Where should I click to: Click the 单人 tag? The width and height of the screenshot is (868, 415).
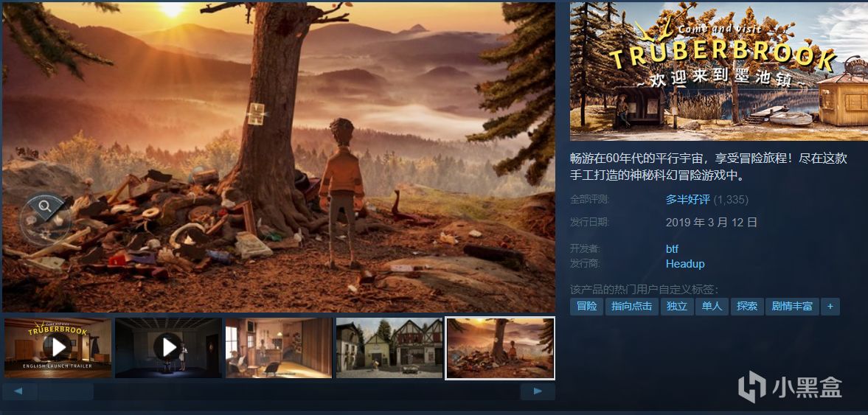(x=712, y=307)
